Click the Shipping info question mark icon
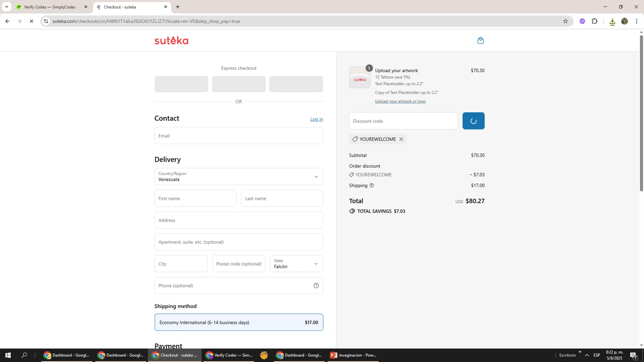 tap(372, 185)
